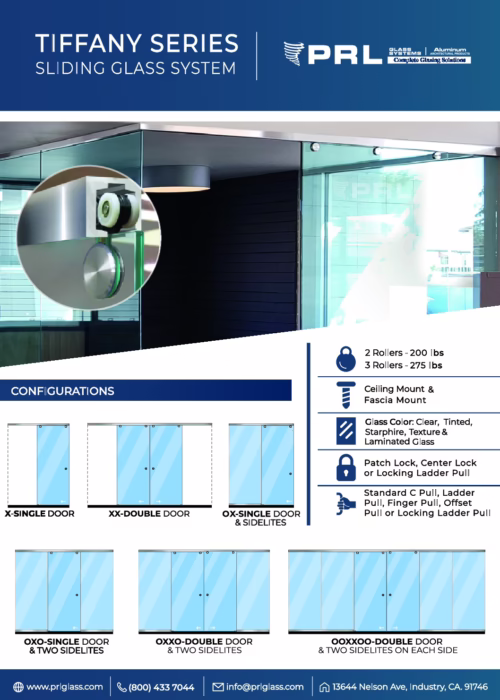Select the X-Single Door configuration diagram
500x700 pixels.
(38, 465)
